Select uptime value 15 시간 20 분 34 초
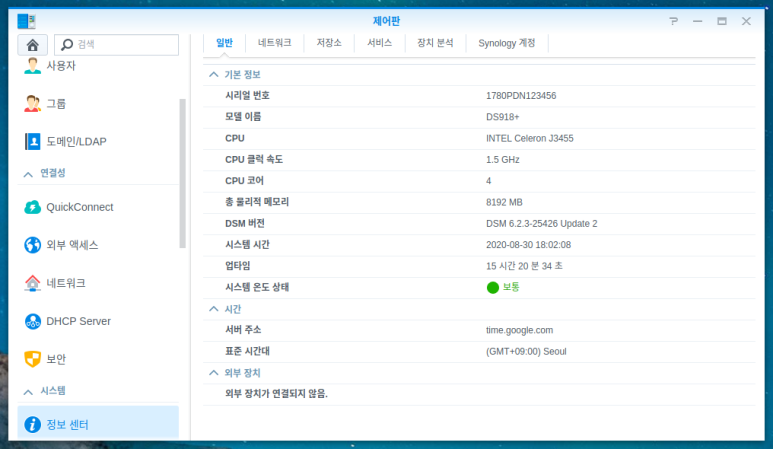 point(524,266)
